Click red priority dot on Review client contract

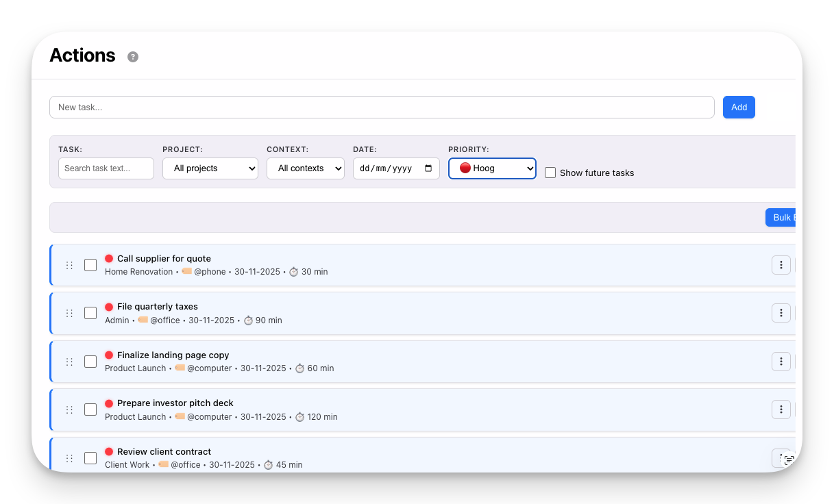click(x=109, y=452)
